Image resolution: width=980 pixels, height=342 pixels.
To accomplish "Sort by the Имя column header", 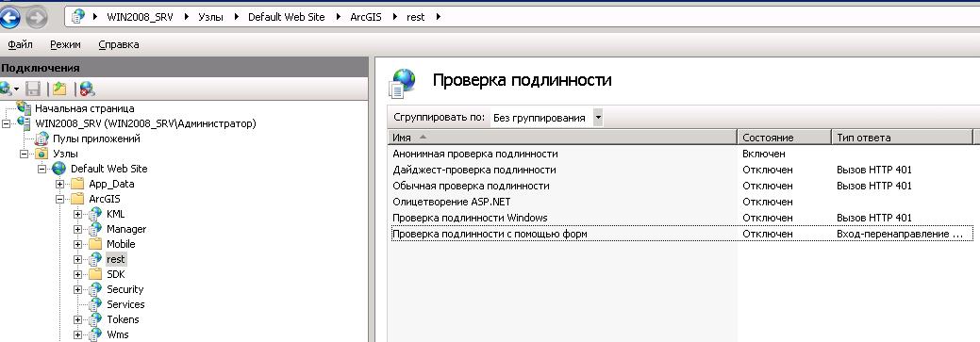I will (562, 138).
